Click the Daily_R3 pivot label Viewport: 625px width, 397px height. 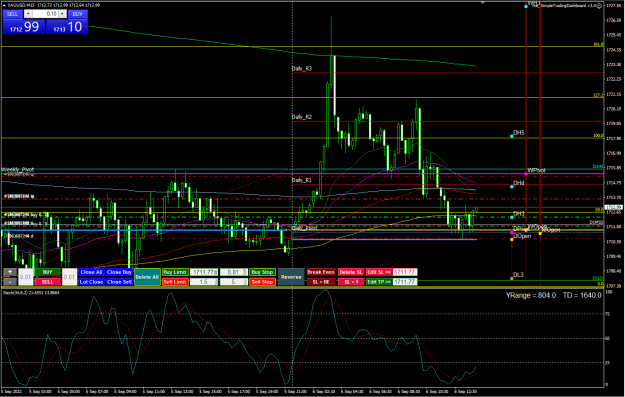coord(302,69)
